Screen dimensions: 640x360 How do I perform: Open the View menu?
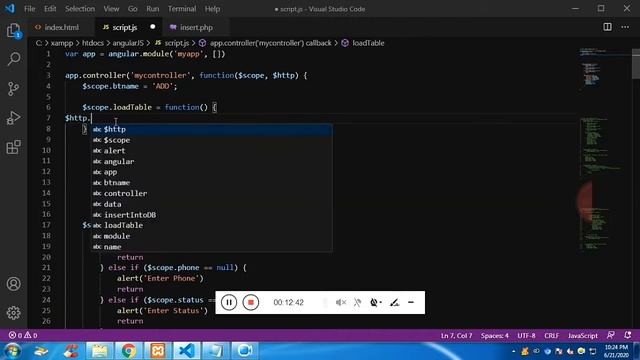[111, 9]
